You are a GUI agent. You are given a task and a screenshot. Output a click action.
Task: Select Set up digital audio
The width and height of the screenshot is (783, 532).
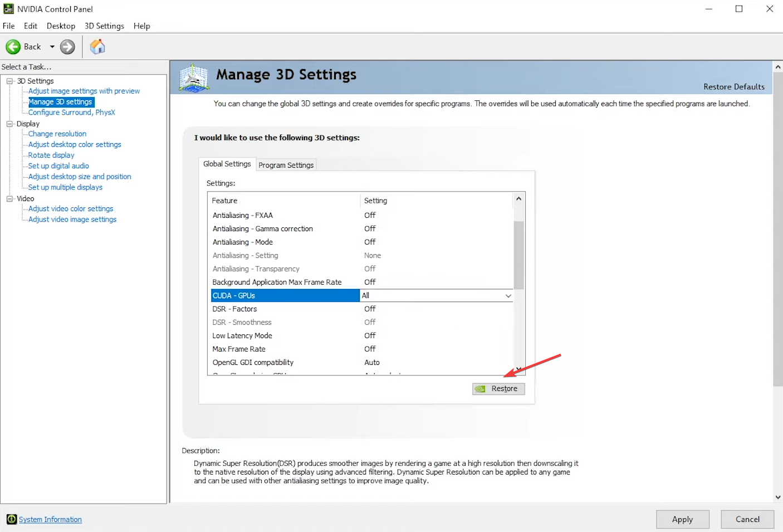tap(58, 166)
